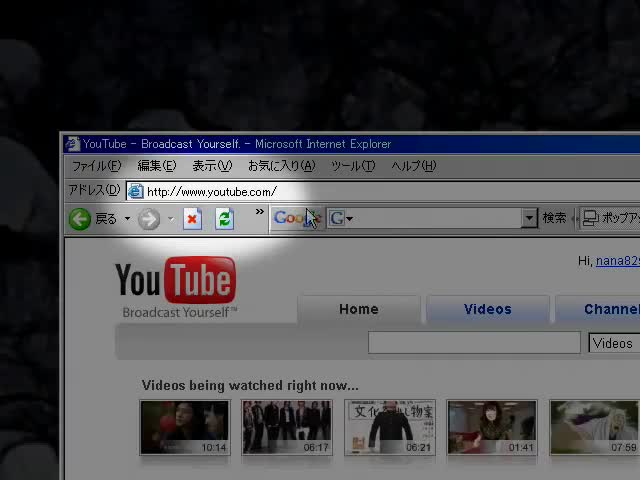Viewport: 640px width, 480px height.
Task: Click the grey Forward arrow button
Action: coord(149,219)
